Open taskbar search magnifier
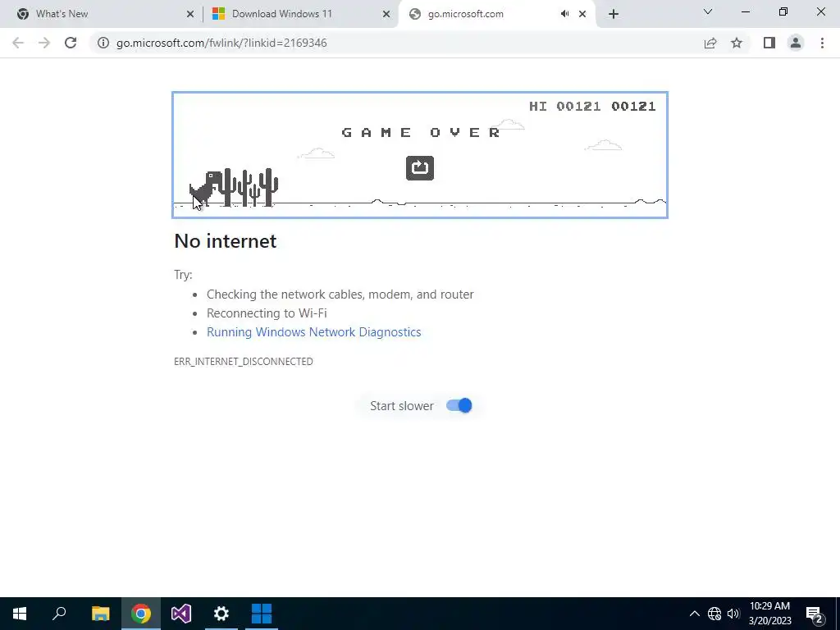This screenshot has height=630, width=840. pos(59,614)
